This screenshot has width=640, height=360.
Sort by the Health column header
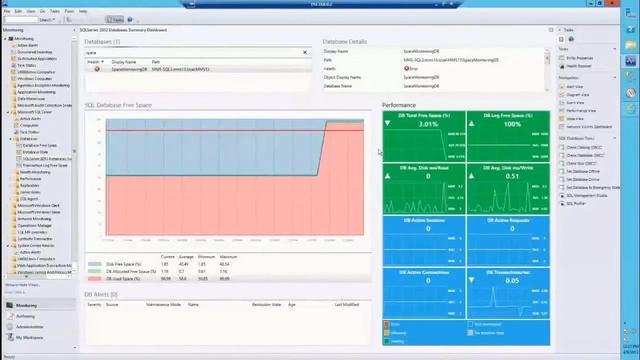click(95, 62)
